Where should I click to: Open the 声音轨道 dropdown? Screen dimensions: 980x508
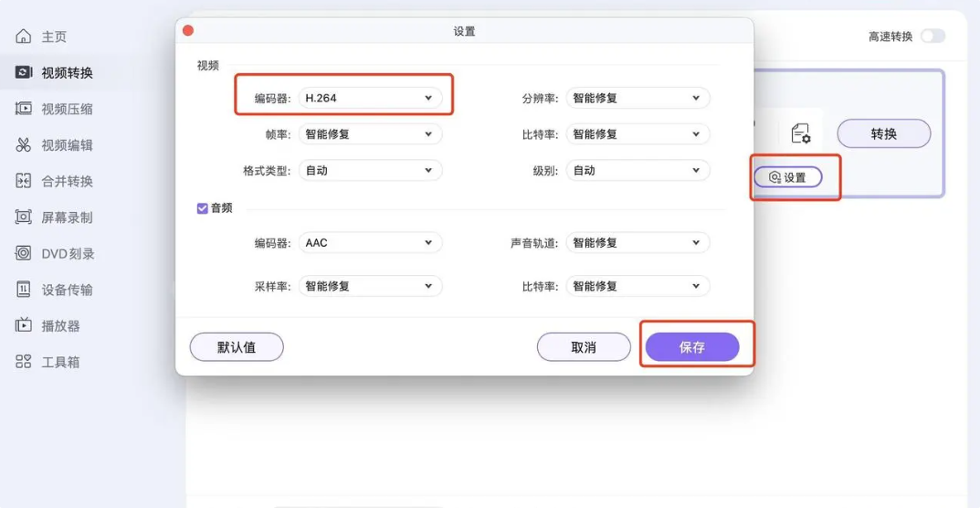638,243
